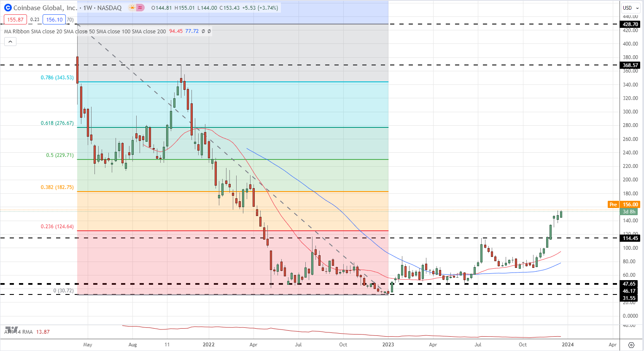
Task: Click the +5.53 (+3.74%) change value
Action: coord(260,8)
